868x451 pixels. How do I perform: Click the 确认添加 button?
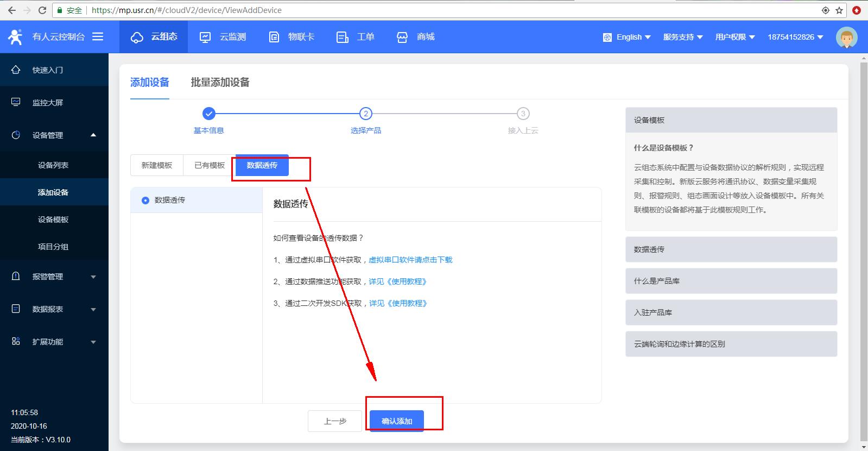point(397,421)
